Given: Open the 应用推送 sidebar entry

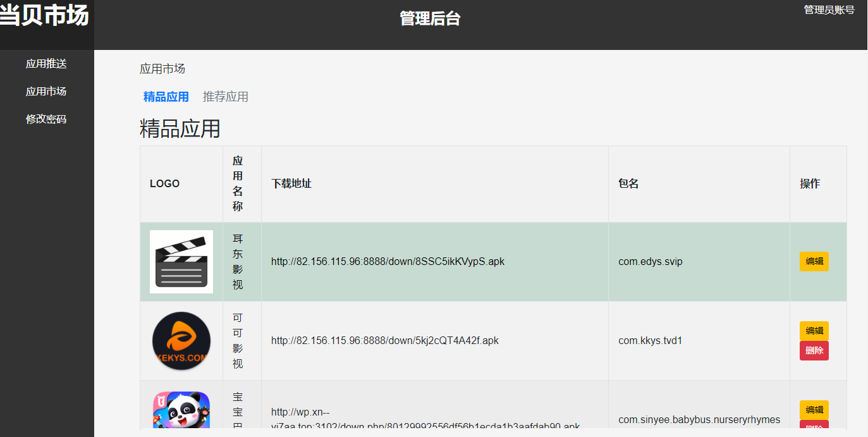Looking at the screenshot, I should [x=45, y=63].
